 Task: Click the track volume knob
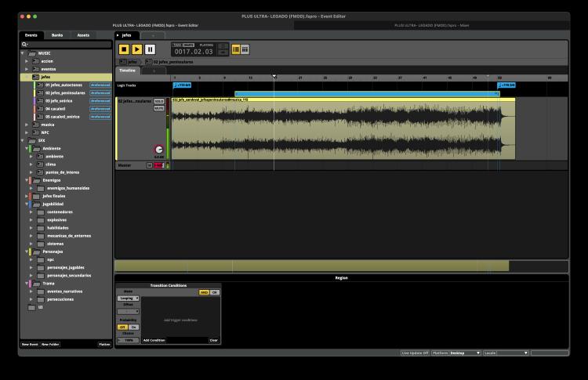tap(159, 149)
